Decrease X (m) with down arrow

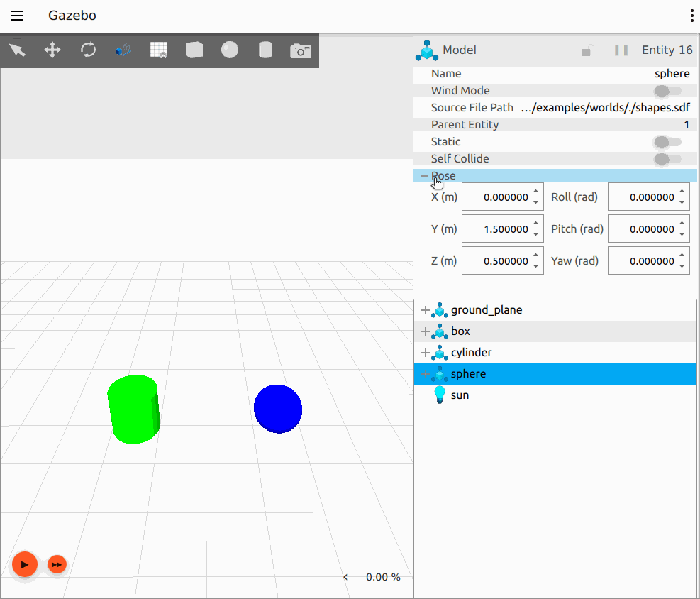click(535, 202)
